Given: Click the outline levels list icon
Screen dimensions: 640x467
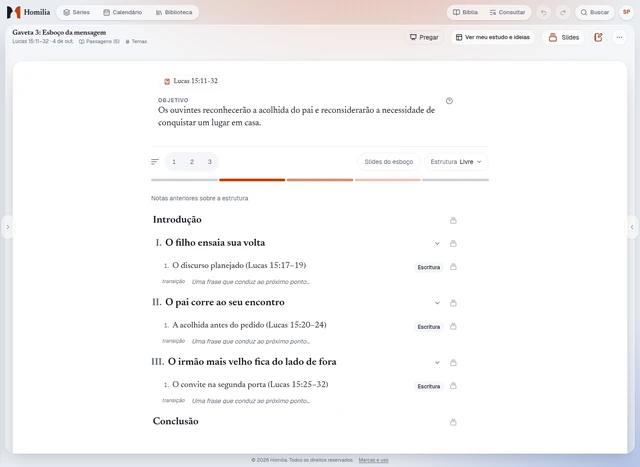Looking at the screenshot, I should [155, 162].
